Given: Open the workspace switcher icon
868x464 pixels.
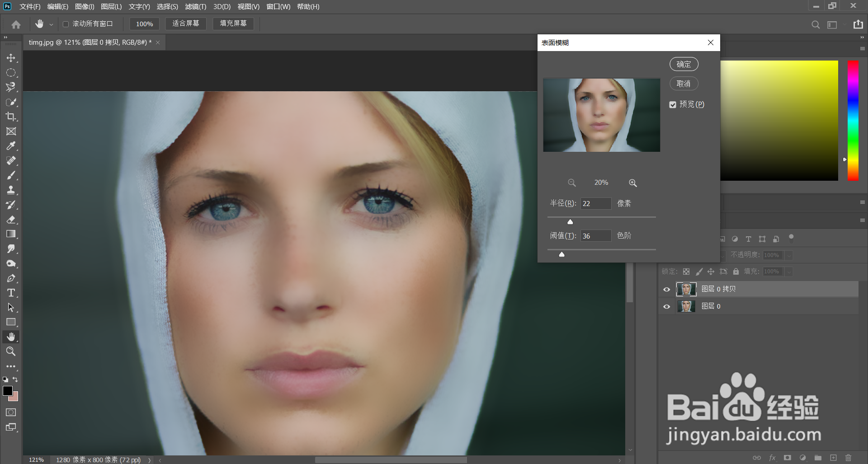Looking at the screenshot, I should click(x=832, y=25).
